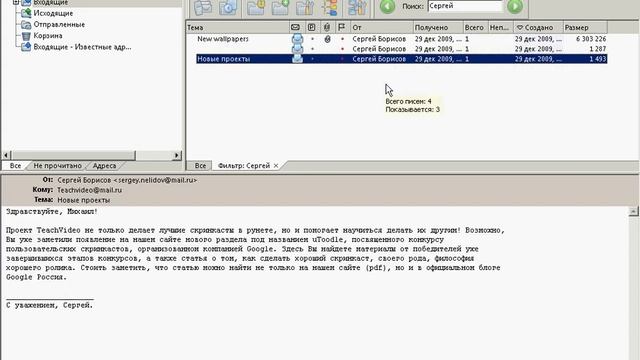Open the Корзина folder
Screen dimensions: 640x360
48,36
